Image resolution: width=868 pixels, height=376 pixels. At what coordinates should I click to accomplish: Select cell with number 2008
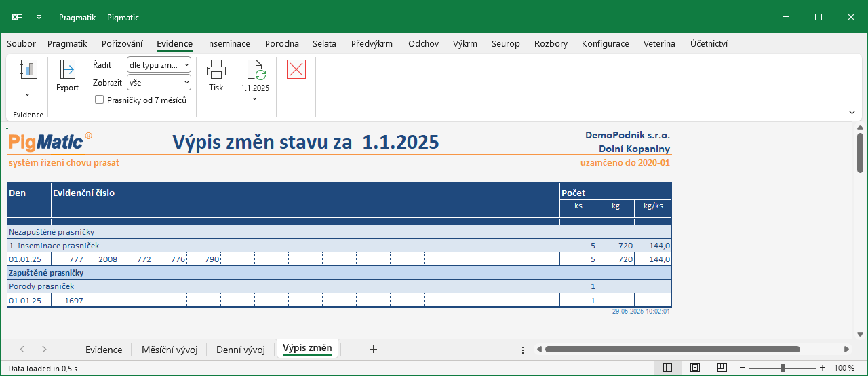[x=102, y=259]
